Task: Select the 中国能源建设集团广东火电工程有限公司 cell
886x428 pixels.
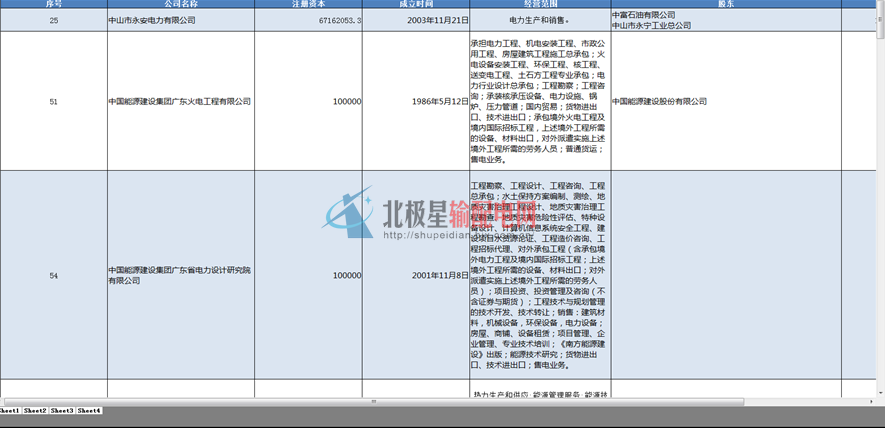Action: tap(181, 101)
